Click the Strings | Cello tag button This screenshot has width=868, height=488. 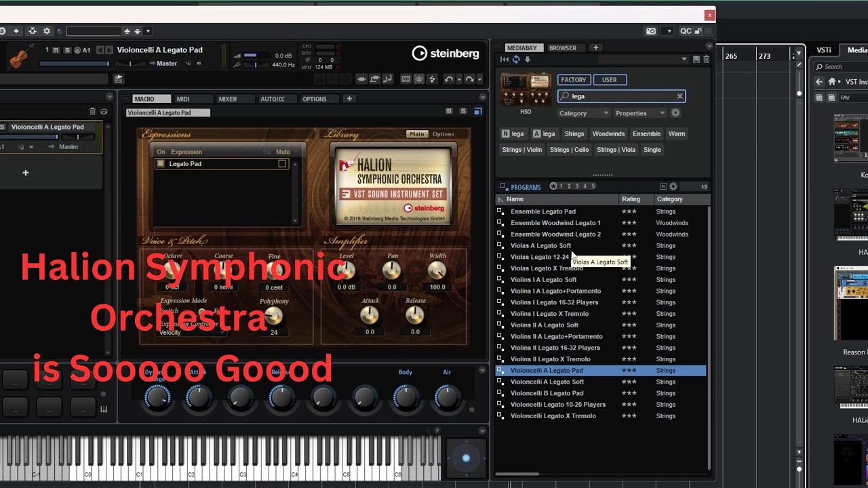click(570, 150)
